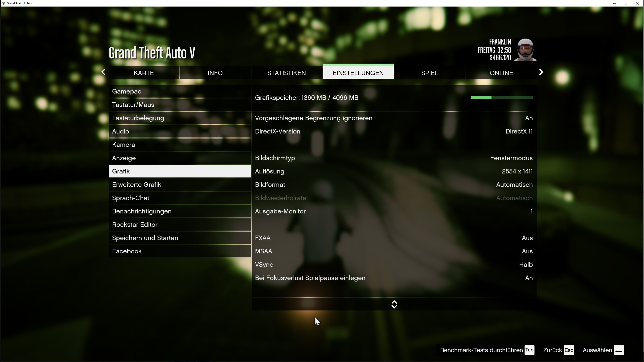
Task: Change the Ausgabe-Monitor setting
Action: [x=394, y=211]
